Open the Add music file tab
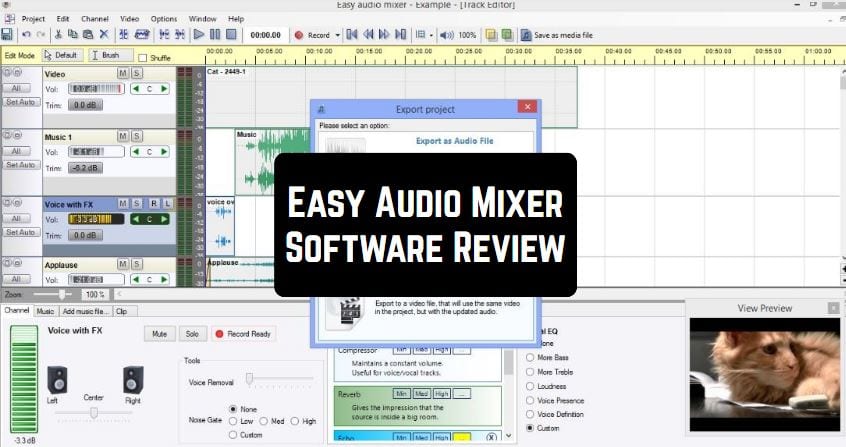The image size is (846, 447). tap(85, 311)
